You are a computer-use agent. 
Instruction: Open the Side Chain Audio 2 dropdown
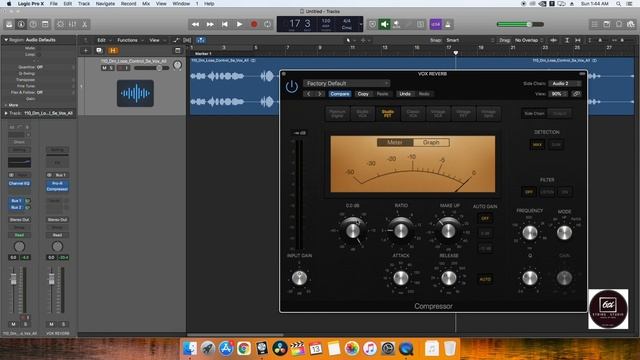565,83
